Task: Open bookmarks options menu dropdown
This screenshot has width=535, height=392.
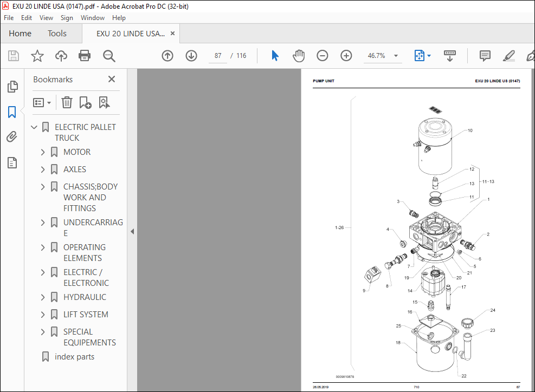Action: [x=42, y=102]
